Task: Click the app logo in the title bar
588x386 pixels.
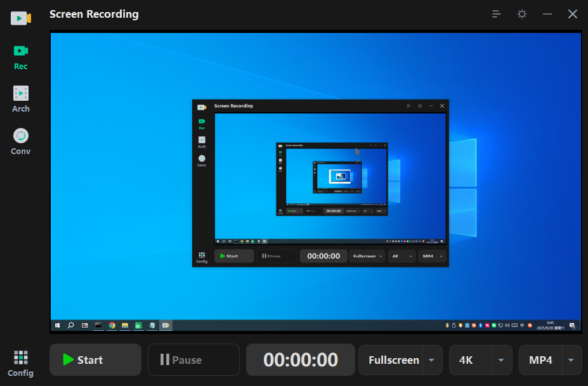Action: [20, 18]
